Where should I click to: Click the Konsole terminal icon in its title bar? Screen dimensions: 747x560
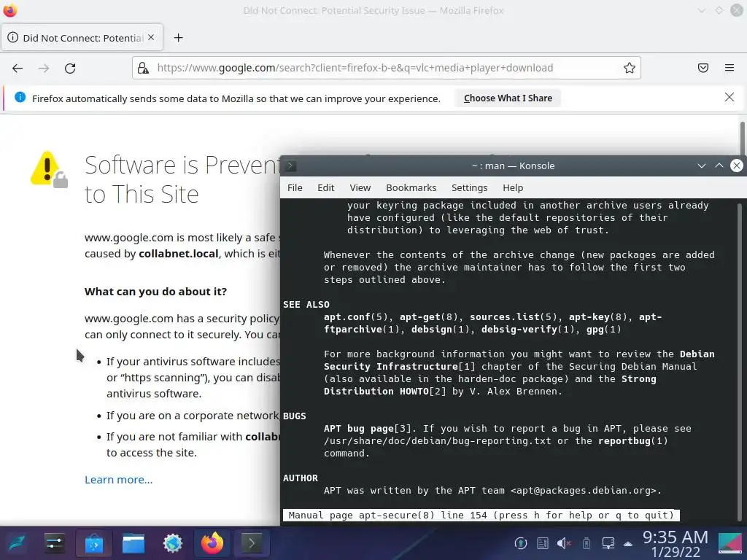coord(290,166)
